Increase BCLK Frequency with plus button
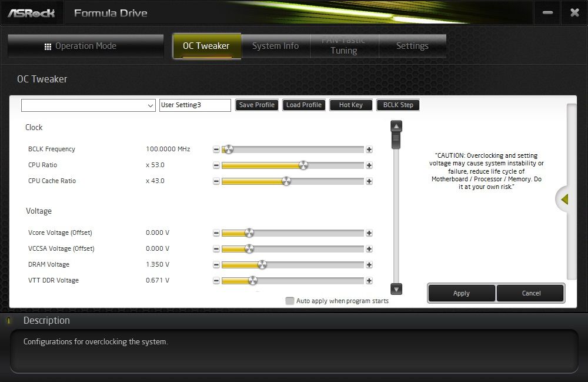The height and width of the screenshot is (382, 588). point(369,150)
